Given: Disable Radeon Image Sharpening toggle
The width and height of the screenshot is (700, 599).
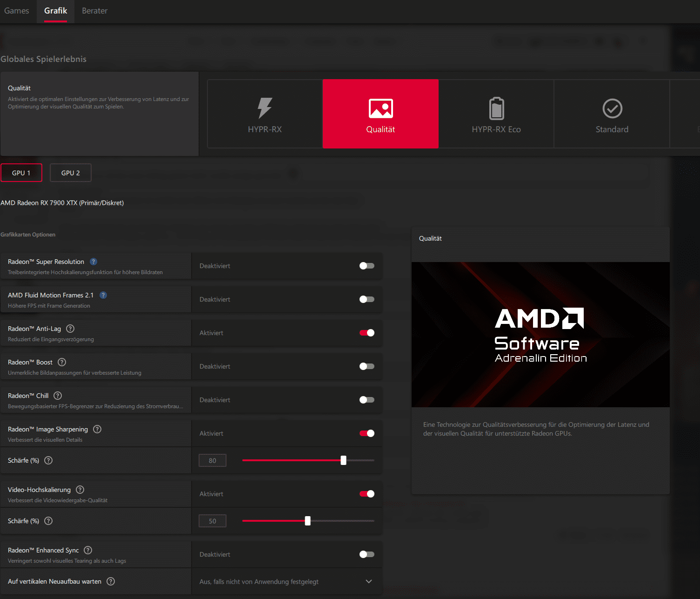Looking at the screenshot, I should coord(367,433).
